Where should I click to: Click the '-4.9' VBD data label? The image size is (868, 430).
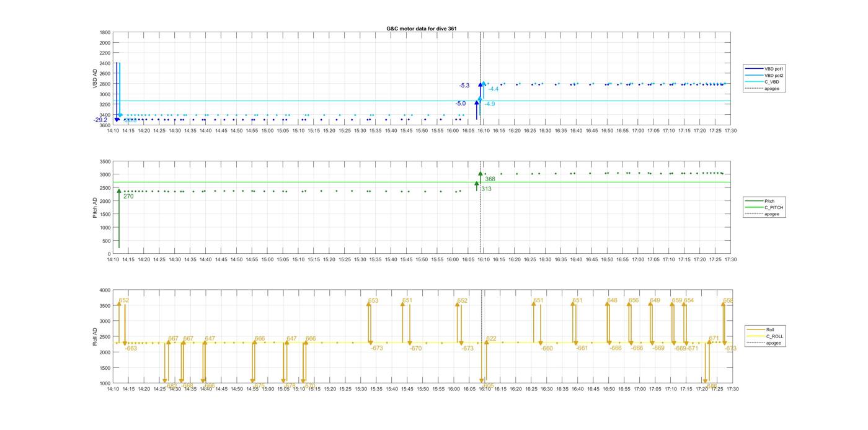click(x=490, y=104)
